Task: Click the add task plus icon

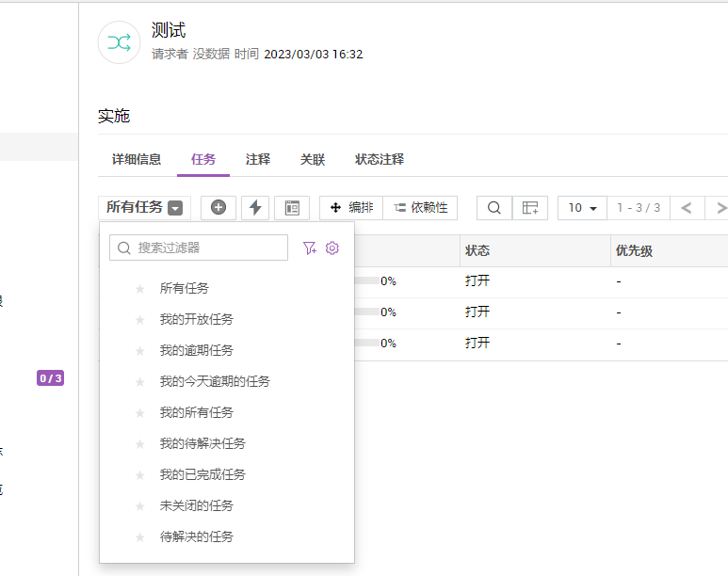Action: (218, 208)
